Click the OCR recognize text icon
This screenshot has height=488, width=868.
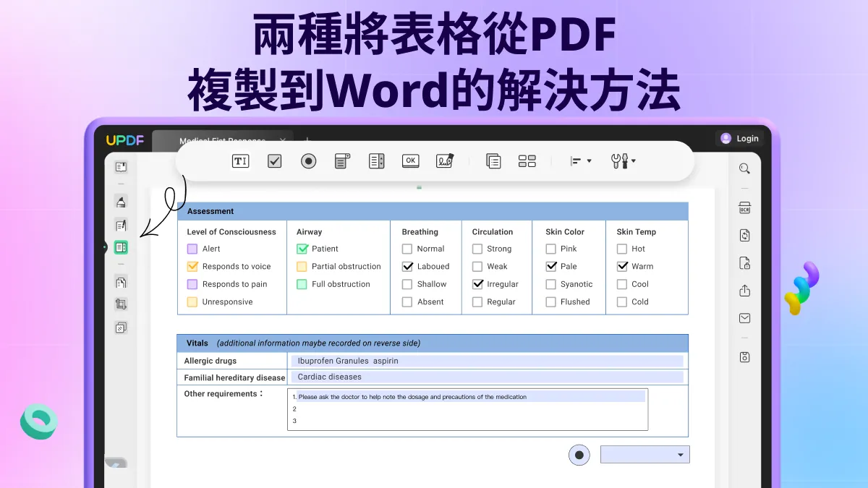[x=744, y=208]
